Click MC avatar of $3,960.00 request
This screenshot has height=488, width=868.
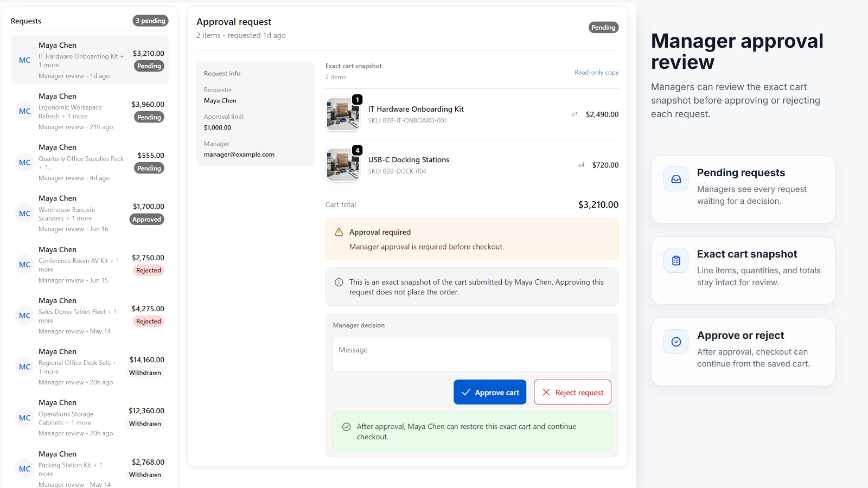[x=25, y=111]
